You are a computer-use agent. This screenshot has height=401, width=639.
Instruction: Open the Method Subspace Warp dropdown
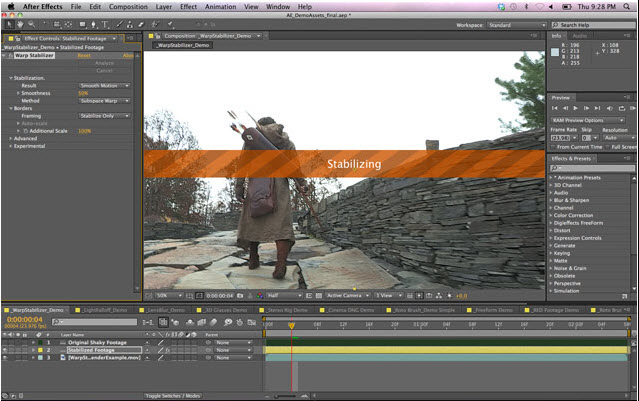coord(104,101)
